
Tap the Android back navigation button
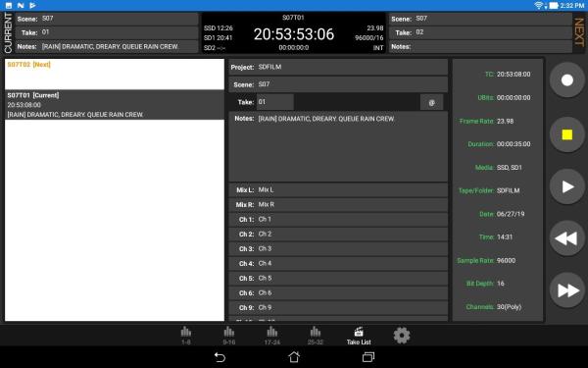pyautogui.click(x=220, y=357)
